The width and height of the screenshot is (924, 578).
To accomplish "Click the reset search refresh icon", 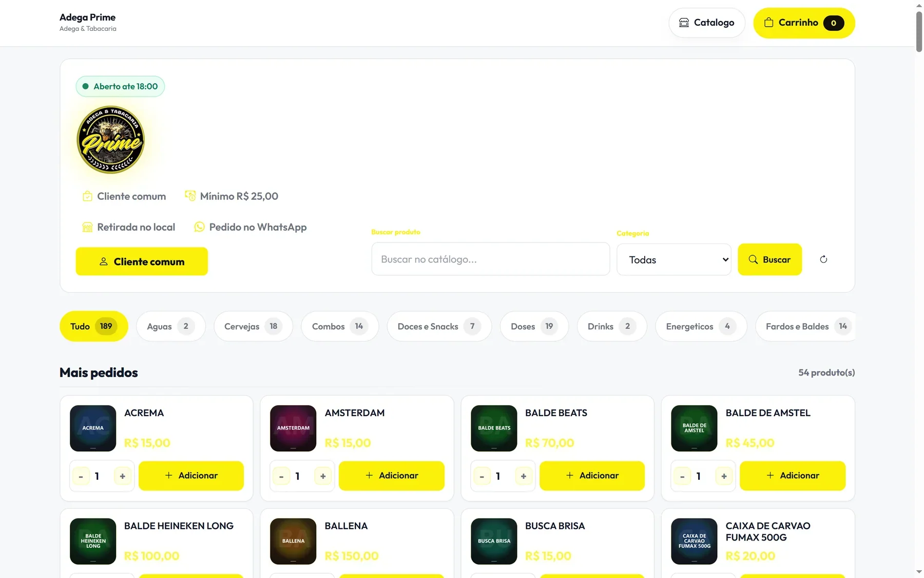I will point(823,259).
